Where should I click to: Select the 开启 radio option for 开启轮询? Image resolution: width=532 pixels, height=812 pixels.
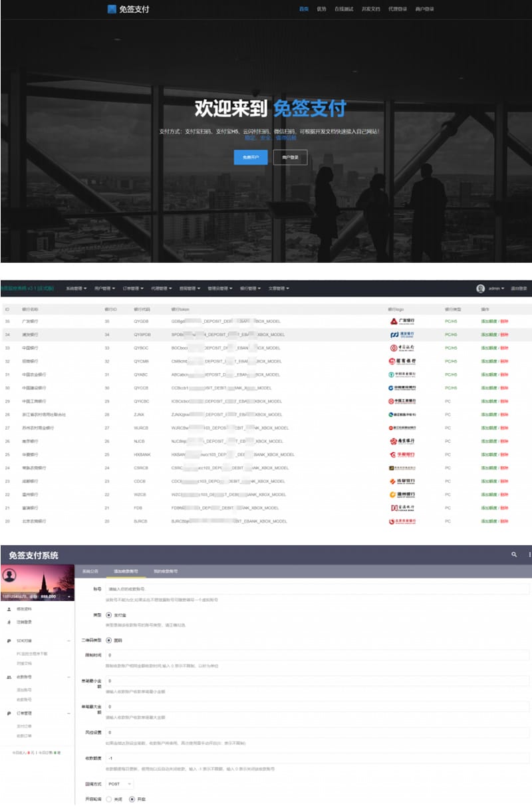[132, 799]
